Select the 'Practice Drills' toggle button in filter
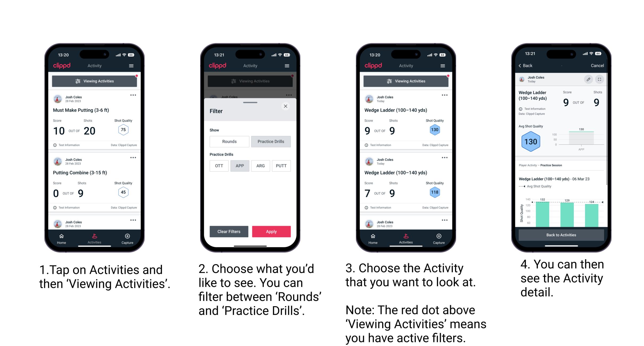 click(x=271, y=142)
